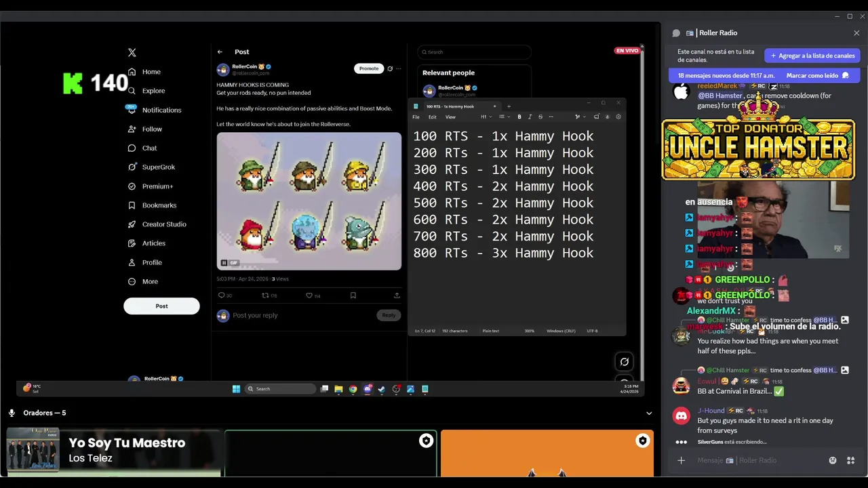Click the Promote button
The image size is (868, 488).
coord(369,68)
